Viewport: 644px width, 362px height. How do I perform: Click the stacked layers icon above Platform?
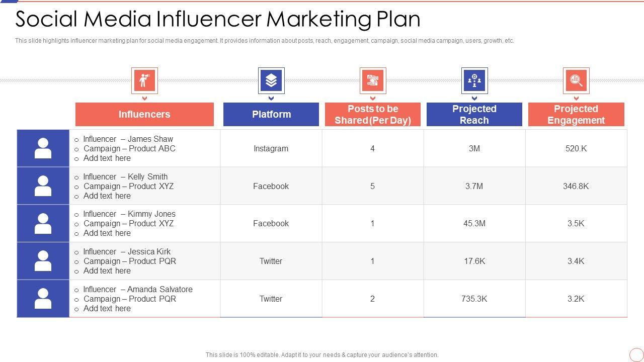[x=271, y=80]
